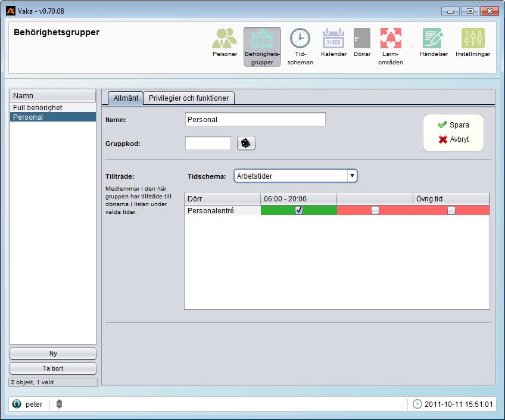Check Personalentré access for Övrig tid
Image resolution: width=505 pixels, height=420 pixels.
coord(451,210)
